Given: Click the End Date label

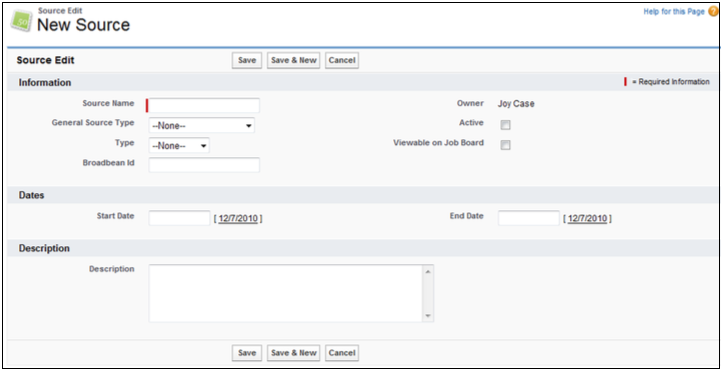Looking at the screenshot, I should pyautogui.click(x=467, y=216).
